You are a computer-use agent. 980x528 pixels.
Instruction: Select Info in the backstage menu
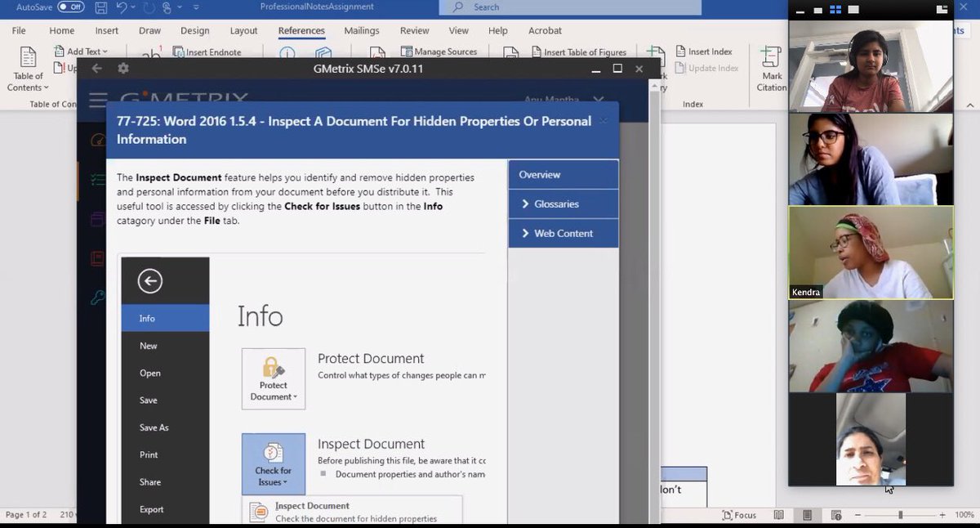coord(165,318)
